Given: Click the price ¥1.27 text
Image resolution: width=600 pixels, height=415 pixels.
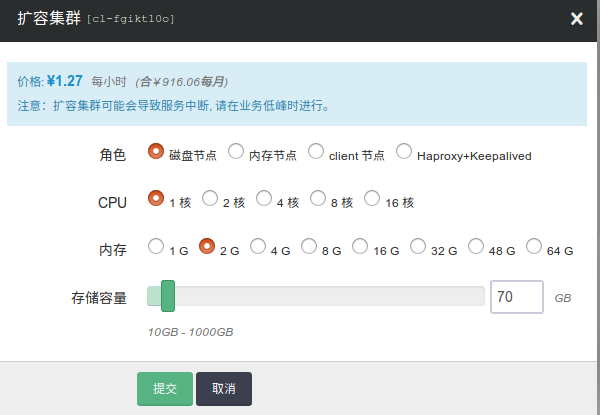Looking at the screenshot, I should (65, 81).
